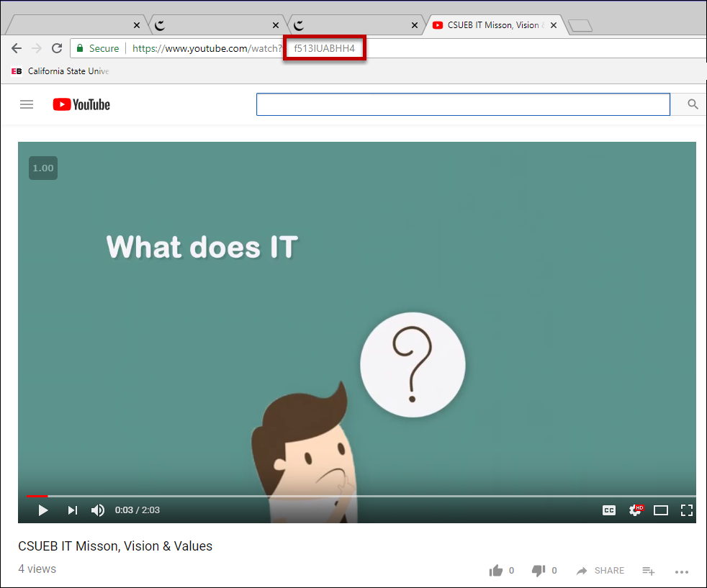The height and width of the screenshot is (588, 707).
Task: Open the YouTube hamburger guide menu
Action: pyautogui.click(x=27, y=104)
